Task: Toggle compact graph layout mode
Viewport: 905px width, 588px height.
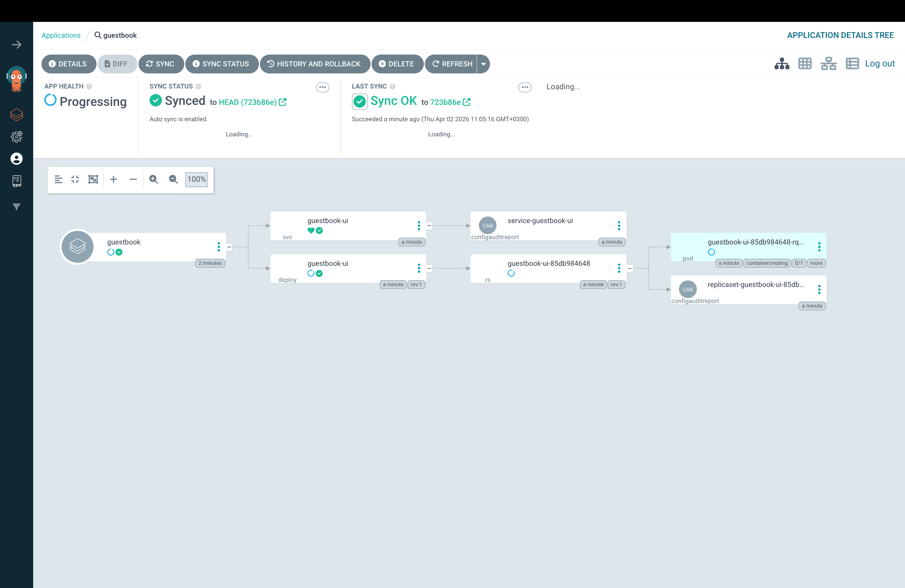Action: (x=75, y=179)
